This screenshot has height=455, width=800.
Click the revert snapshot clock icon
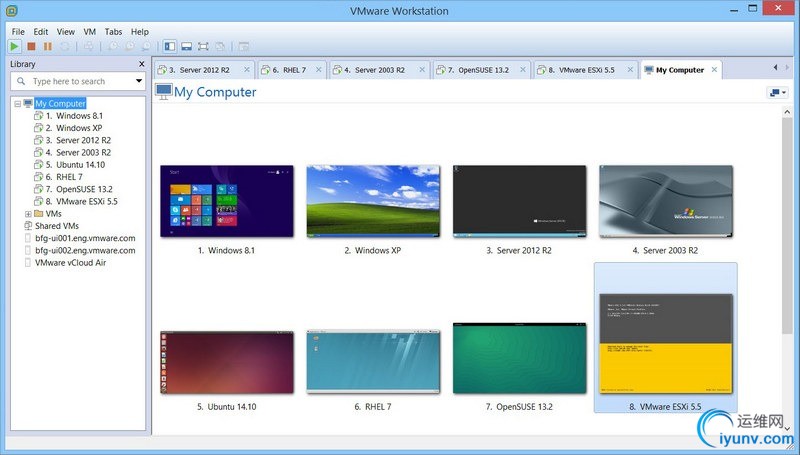click(130, 46)
